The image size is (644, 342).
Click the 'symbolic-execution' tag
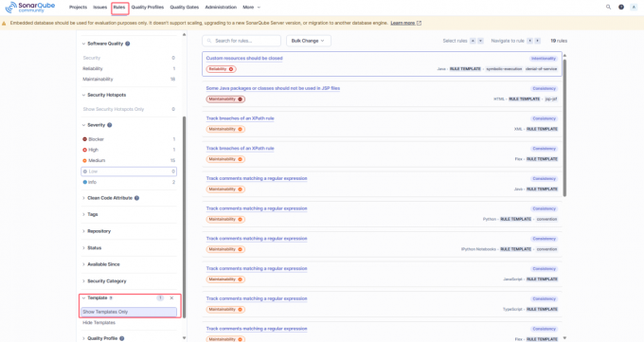(x=504, y=69)
